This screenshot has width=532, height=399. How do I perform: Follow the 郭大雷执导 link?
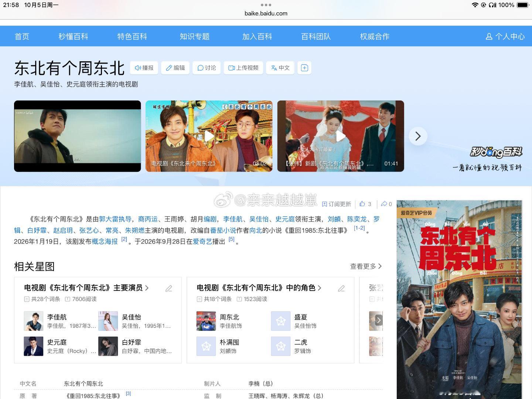pos(115,219)
